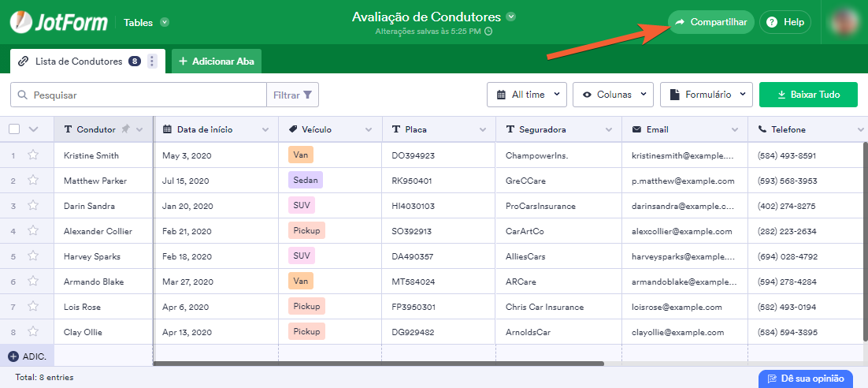The image size is (868, 388).
Task: Click the Compartilhar share button
Action: pyautogui.click(x=710, y=22)
